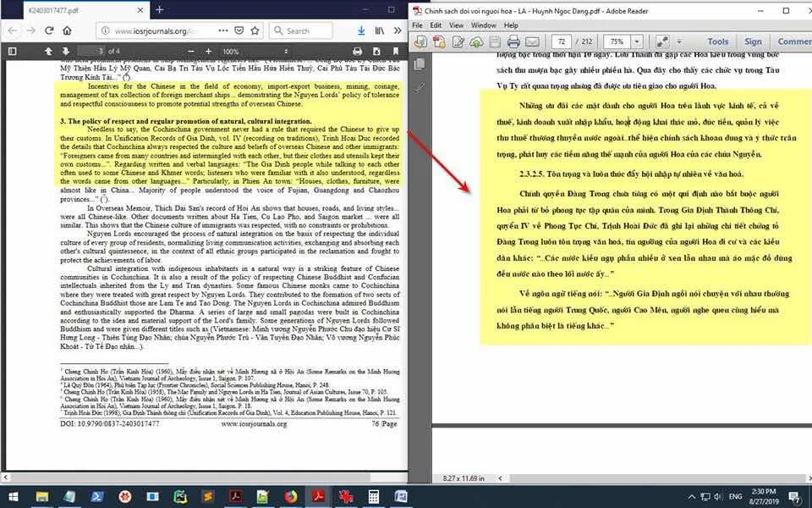Viewport: 812px width, 508px height.
Task: Open the Comment pane in Adobe Reader
Action: [794, 41]
